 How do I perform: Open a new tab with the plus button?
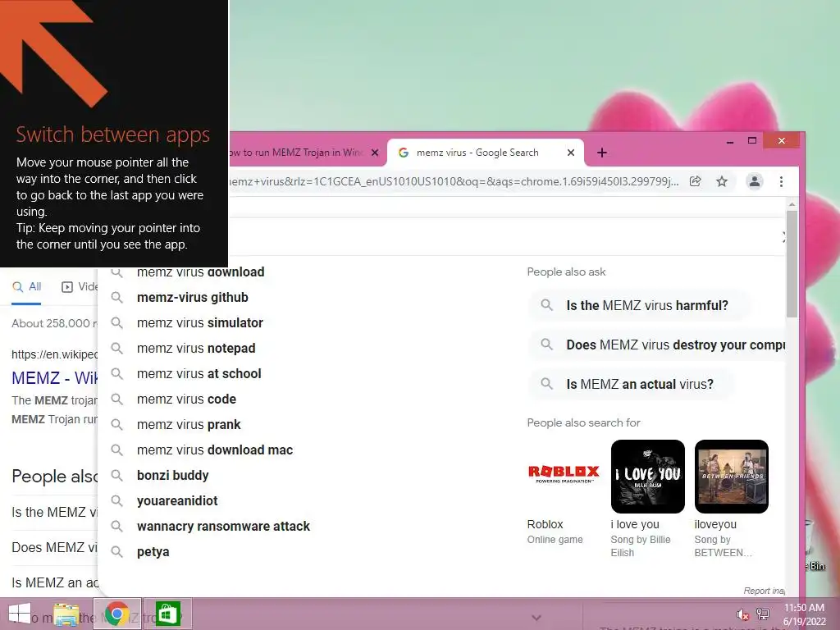601,153
